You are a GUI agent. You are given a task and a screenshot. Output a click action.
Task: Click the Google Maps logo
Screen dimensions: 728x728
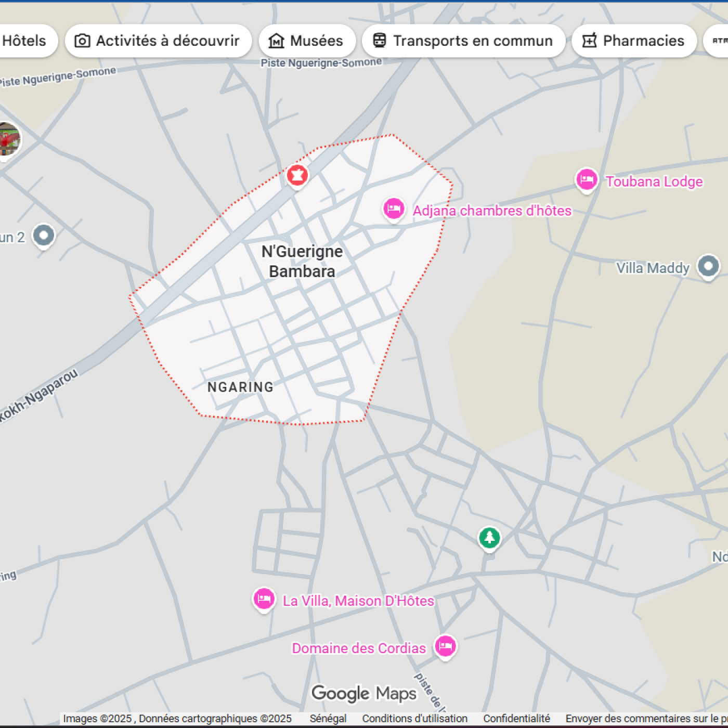[364, 693]
